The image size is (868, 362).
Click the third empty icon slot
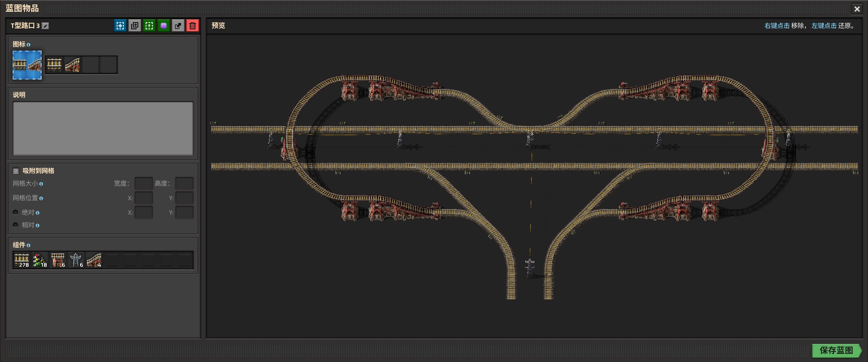pyautogui.click(x=90, y=65)
